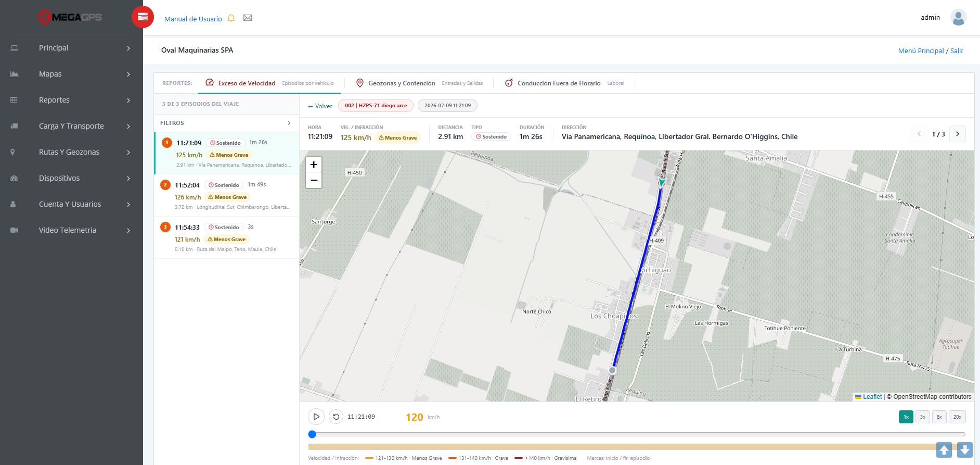Click the red hamburger menu button

[x=143, y=17]
